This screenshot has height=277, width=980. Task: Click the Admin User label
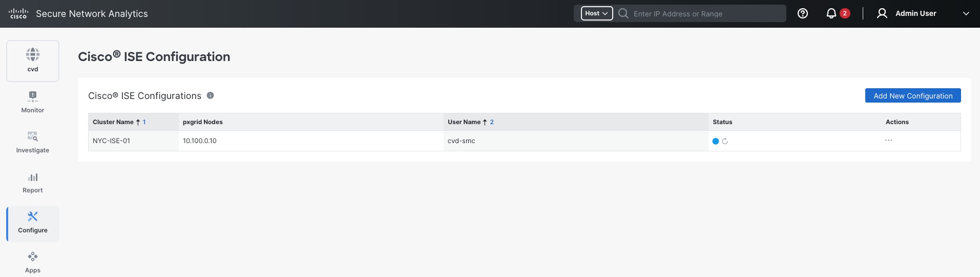(x=915, y=13)
